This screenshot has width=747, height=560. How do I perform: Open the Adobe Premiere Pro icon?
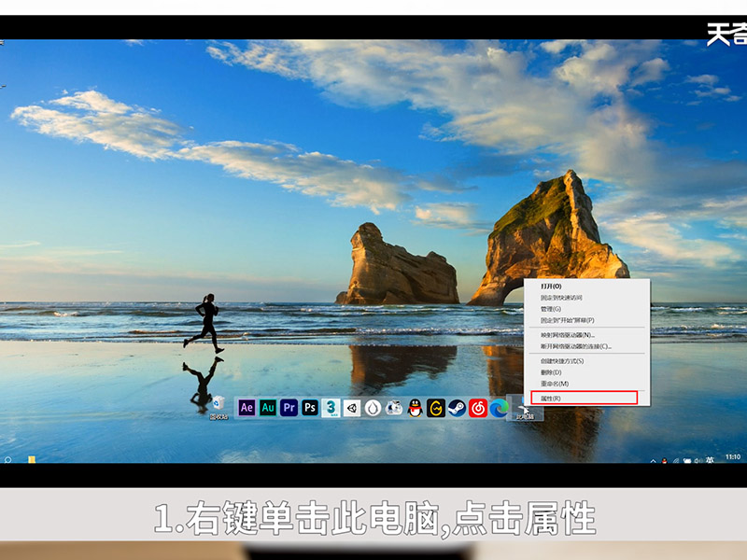click(x=289, y=408)
